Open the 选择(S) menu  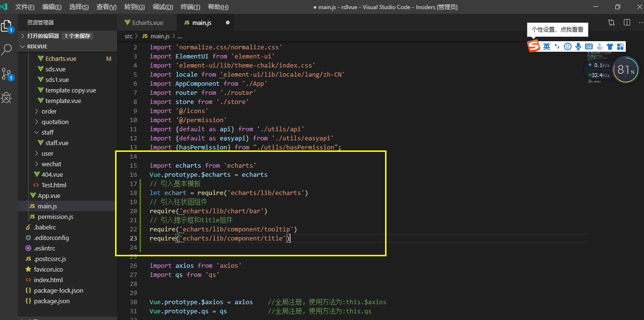[79, 7]
